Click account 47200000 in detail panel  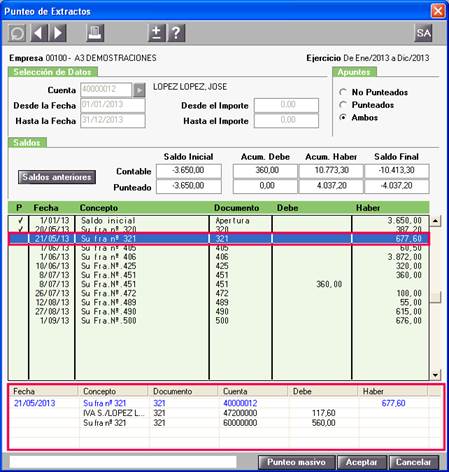(240, 413)
